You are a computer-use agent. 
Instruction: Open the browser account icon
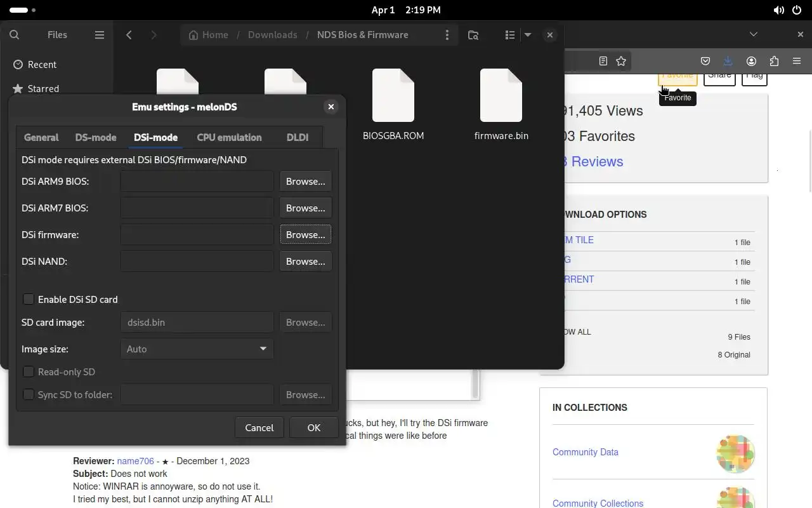(x=751, y=61)
